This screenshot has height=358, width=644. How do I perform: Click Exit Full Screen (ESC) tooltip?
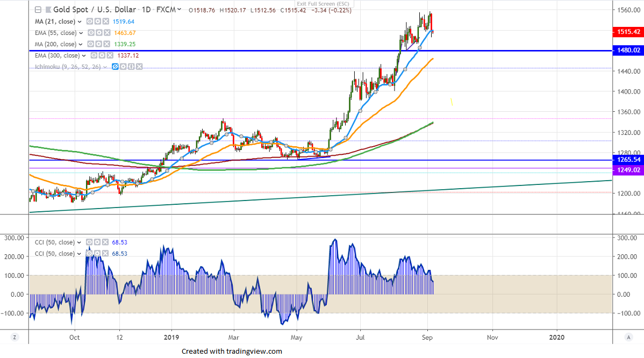(324, 4)
